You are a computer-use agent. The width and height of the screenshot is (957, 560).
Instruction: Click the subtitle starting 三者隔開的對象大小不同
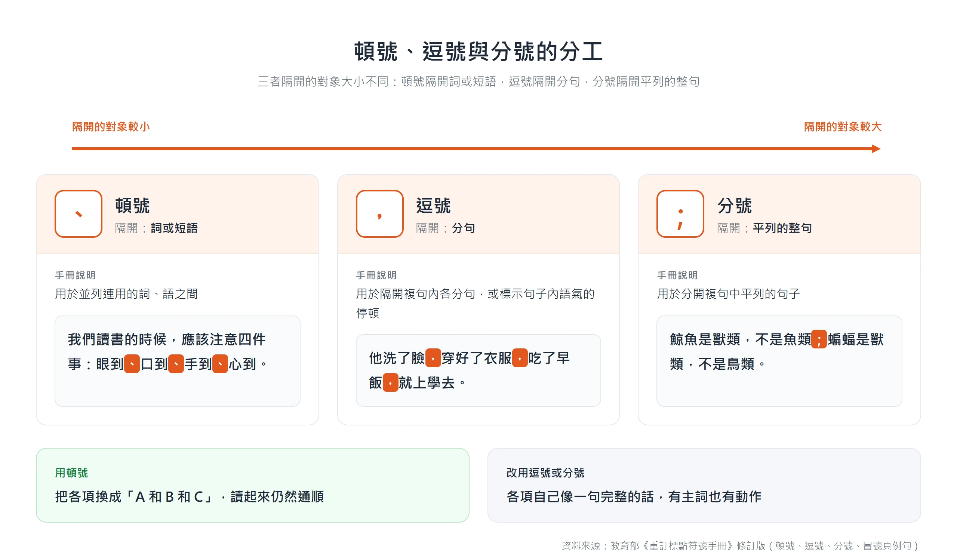pyautogui.click(x=478, y=81)
